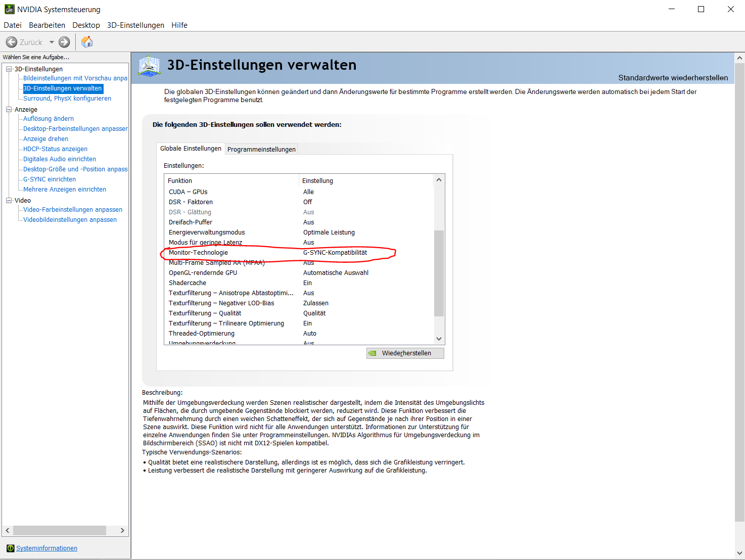745x560 pixels.
Task: Click the Automatische Auswahl value
Action: tap(336, 273)
